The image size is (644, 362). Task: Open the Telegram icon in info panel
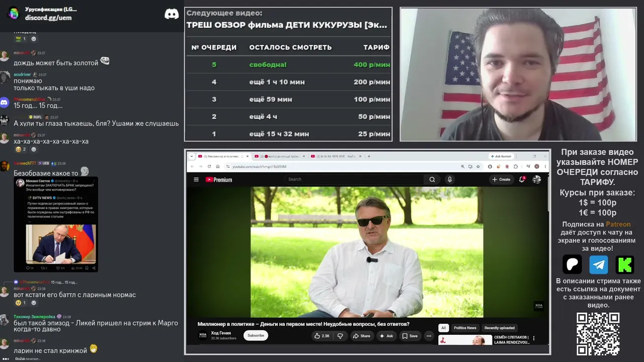[x=598, y=264]
